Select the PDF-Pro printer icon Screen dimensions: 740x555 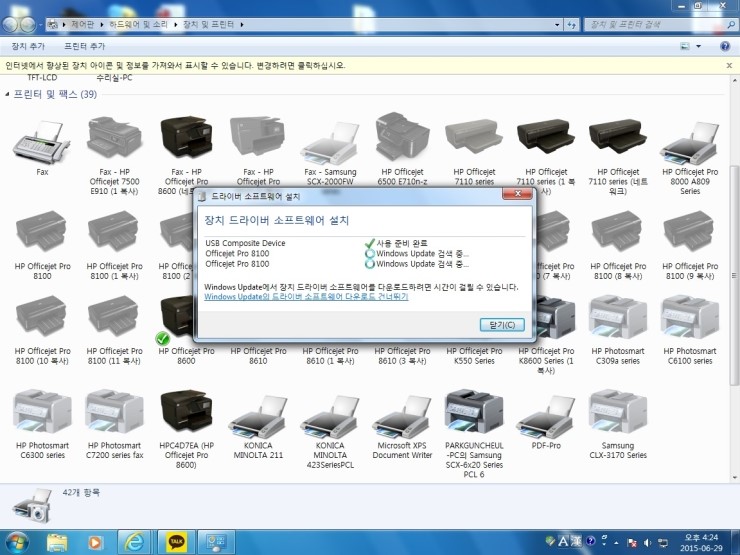[x=545, y=414]
